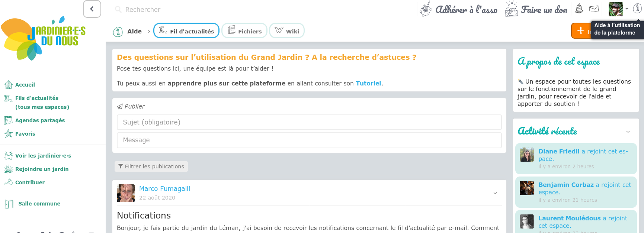Screen dimensions: 644x233
Task: Click the Favoris star icon
Action: click(x=8, y=134)
